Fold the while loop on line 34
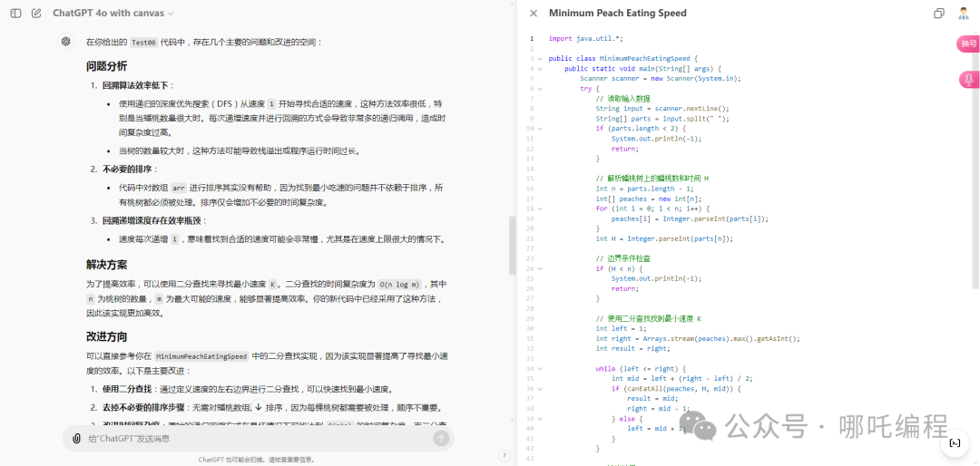Screen dimensions: 980x466 539,368
